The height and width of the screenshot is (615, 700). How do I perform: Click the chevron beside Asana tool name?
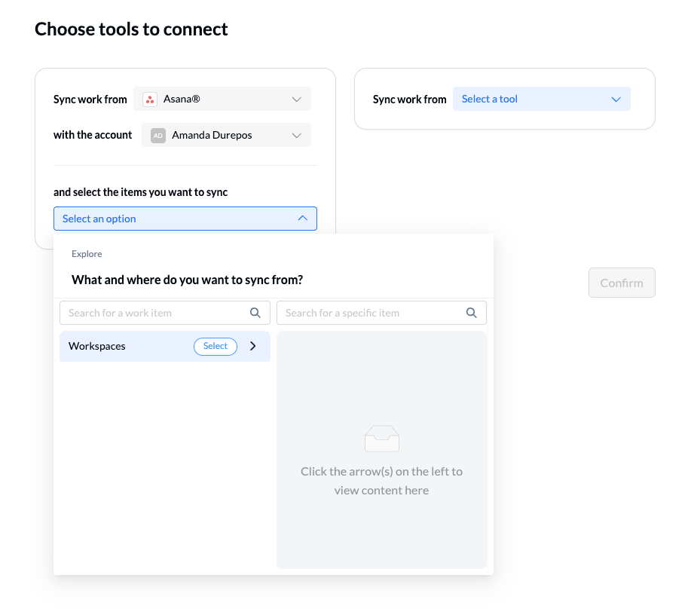296,99
